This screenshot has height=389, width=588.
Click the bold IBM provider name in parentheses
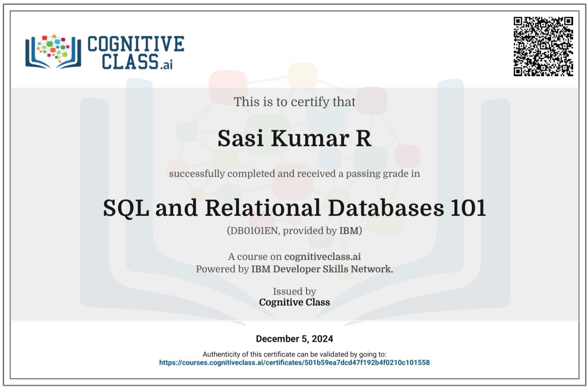[348, 231]
